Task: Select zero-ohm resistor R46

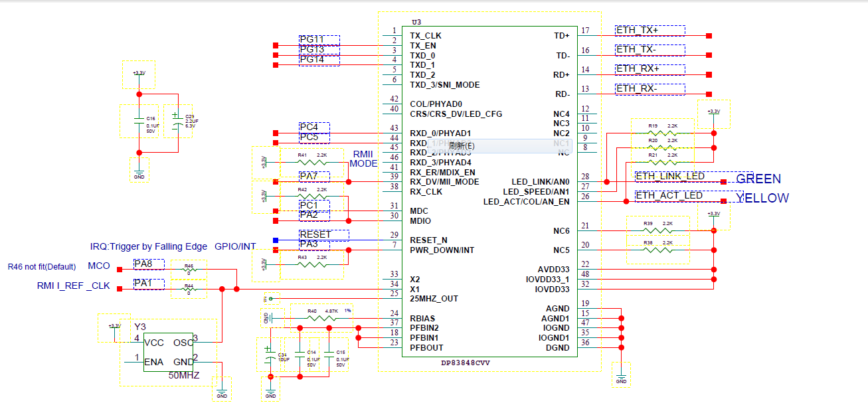Action: click(189, 270)
